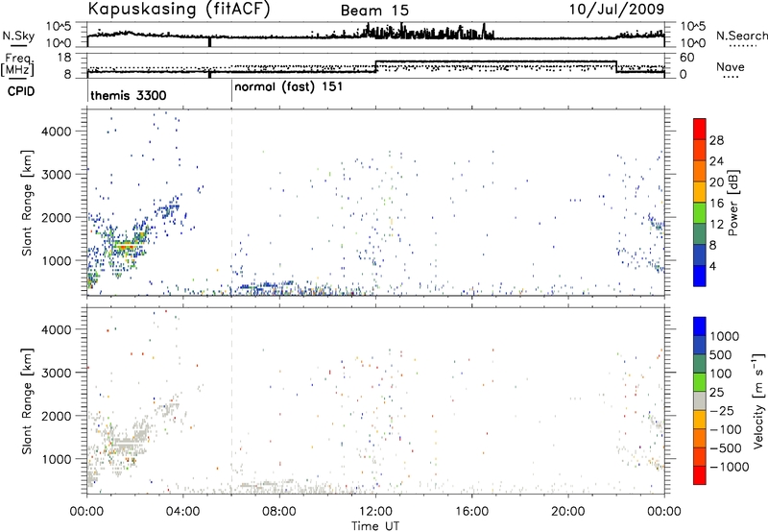Click the 'Velocity [m s-1]' colorbar label

point(758,400)
